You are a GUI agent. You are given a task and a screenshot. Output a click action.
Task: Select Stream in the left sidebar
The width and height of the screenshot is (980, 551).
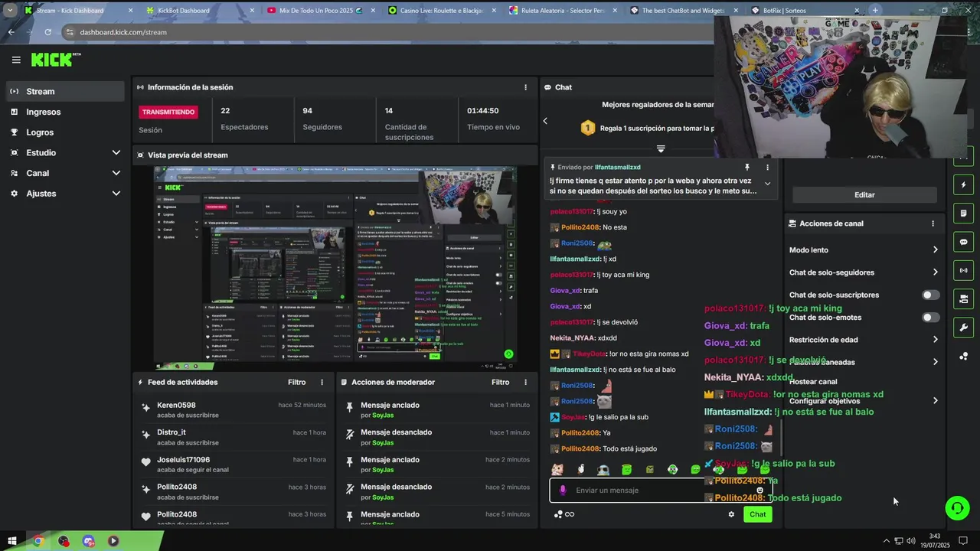(x=64, y=91)
